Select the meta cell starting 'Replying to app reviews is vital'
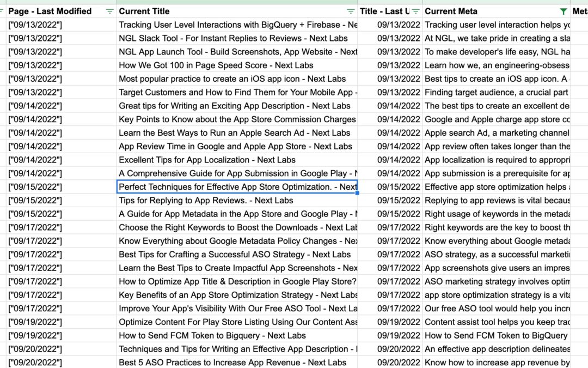 tap(497, 201)
